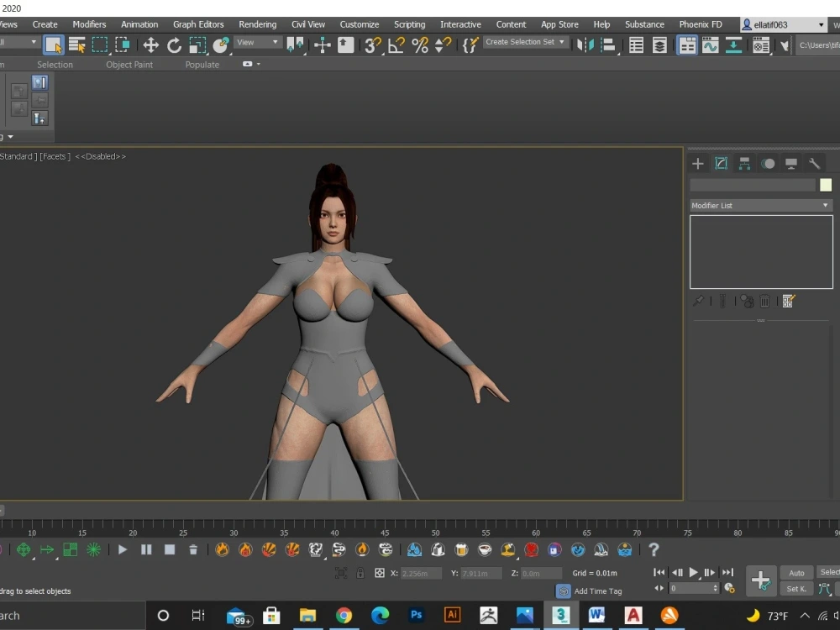Switch to the Object Paint ribbon tab

coord(129,65)
